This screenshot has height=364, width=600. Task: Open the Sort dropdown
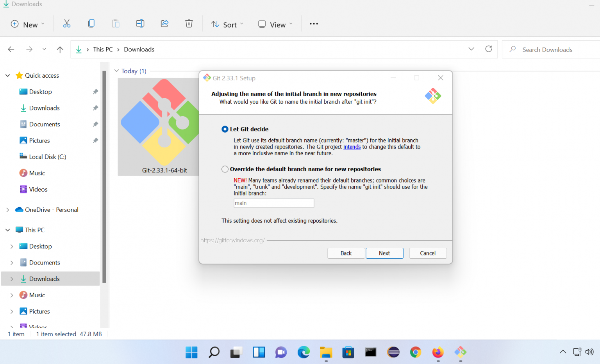227,24
